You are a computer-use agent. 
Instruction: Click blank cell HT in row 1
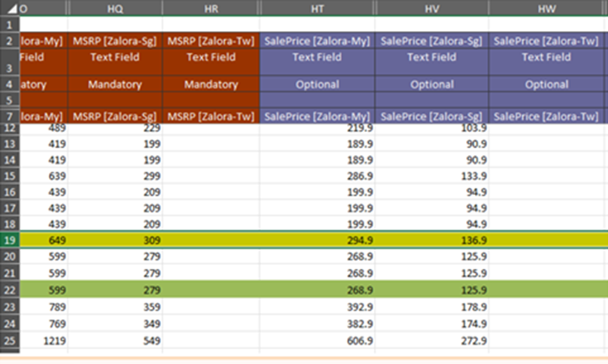tap(317, 25)
